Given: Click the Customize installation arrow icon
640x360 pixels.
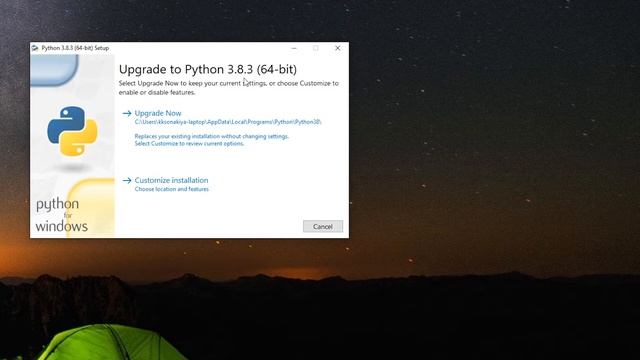Looking at the screenshot, I should 127,180.
